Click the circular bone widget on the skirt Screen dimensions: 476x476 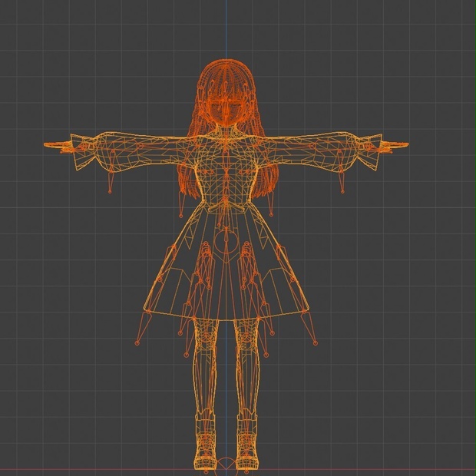click(x=226, y=242)
